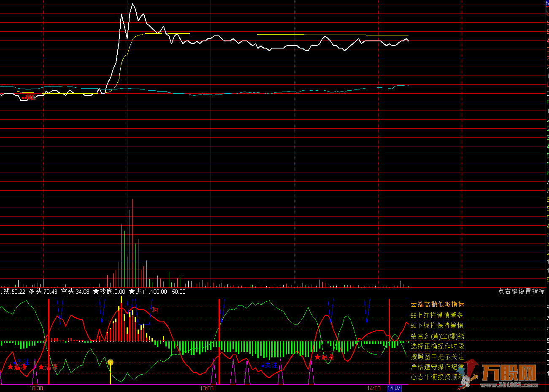This screenshot has height=392, width=549.
Task: Click the '55上红柱谨慎看多' note line
Action: tap(436, 315)
